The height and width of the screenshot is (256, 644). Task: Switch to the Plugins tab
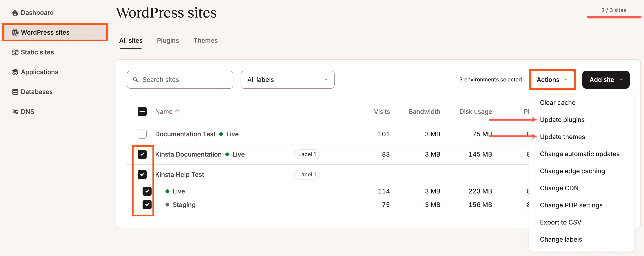(x=168, y=40)
